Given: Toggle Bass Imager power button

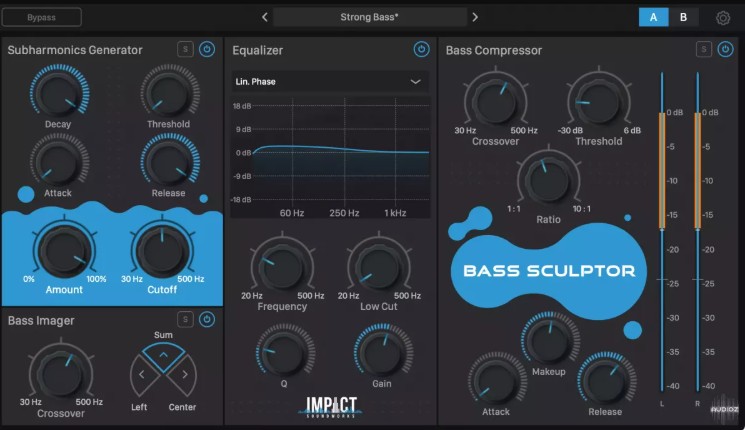Looking at the screenshot, I should point(207,319).
